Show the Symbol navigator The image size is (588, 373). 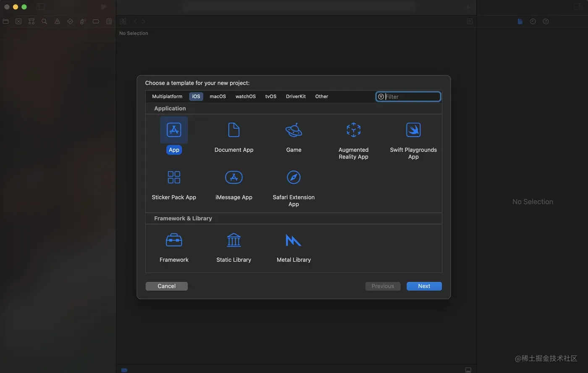pyautogui.click(x=31, y=21)
